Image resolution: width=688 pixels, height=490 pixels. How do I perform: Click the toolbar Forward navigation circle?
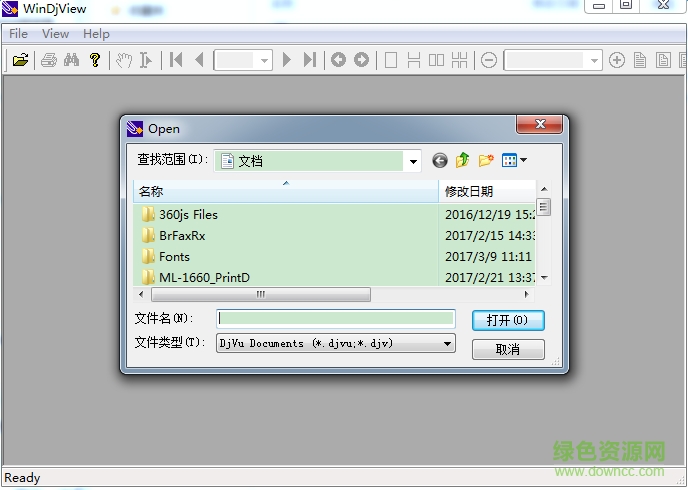(x=362, y=60)
